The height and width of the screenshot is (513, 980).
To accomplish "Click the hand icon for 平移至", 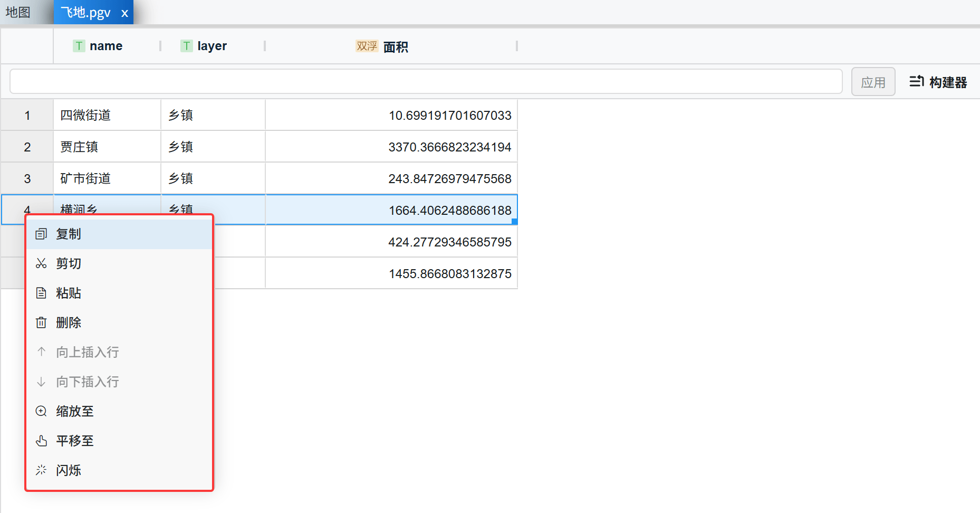I will [41, 441].
